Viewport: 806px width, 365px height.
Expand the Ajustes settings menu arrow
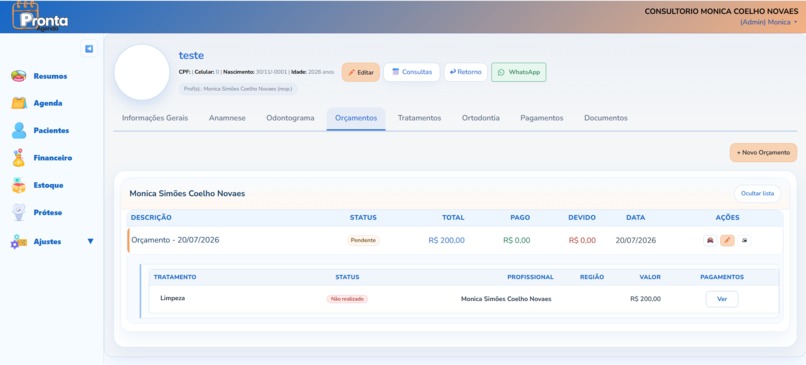point(90,241)
